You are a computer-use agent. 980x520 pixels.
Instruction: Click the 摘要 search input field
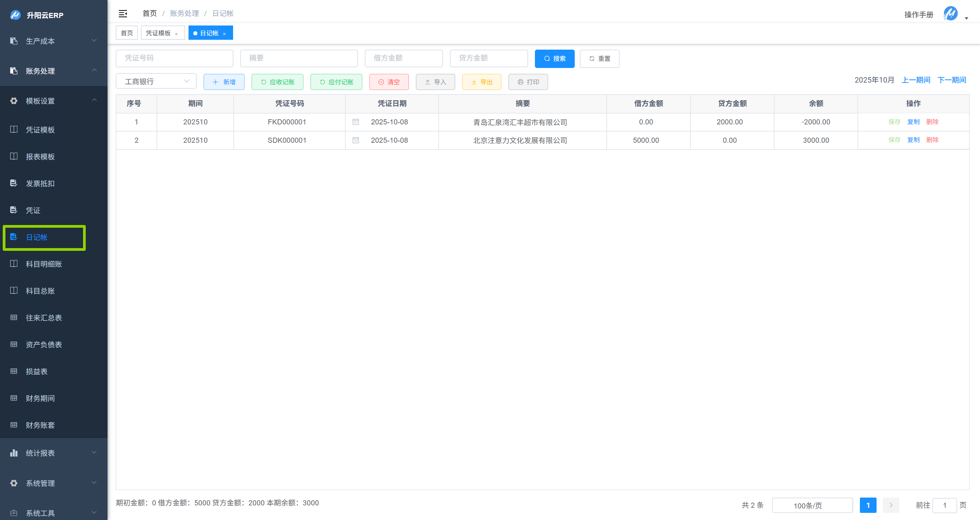299,58
